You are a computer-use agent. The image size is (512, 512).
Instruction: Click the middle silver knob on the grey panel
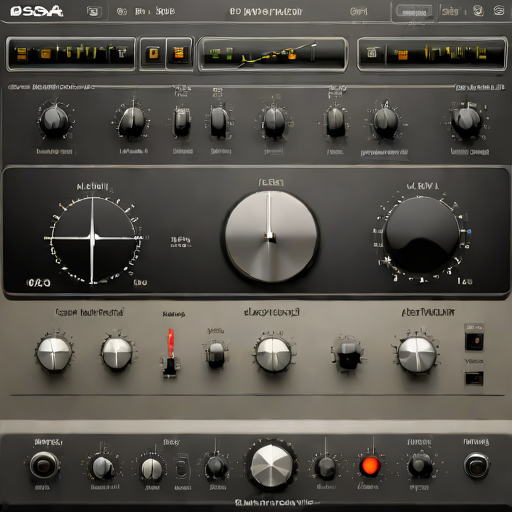[273, 354]
